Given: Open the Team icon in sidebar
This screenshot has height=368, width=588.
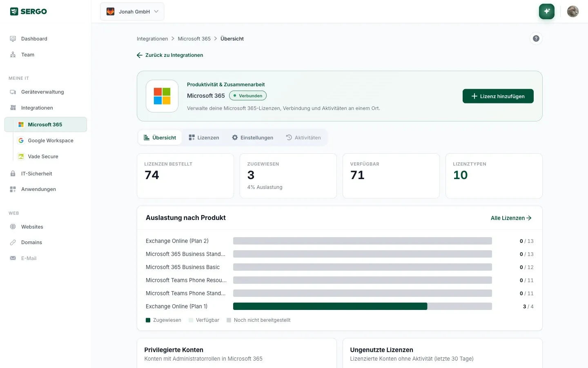Looking at the screenshot, I should point(13,55).
